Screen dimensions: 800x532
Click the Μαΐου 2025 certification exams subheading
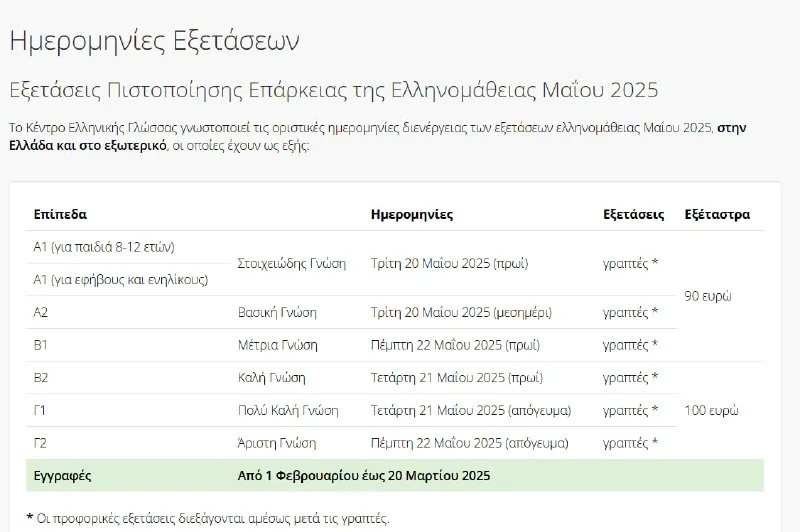tap(333, 90)
